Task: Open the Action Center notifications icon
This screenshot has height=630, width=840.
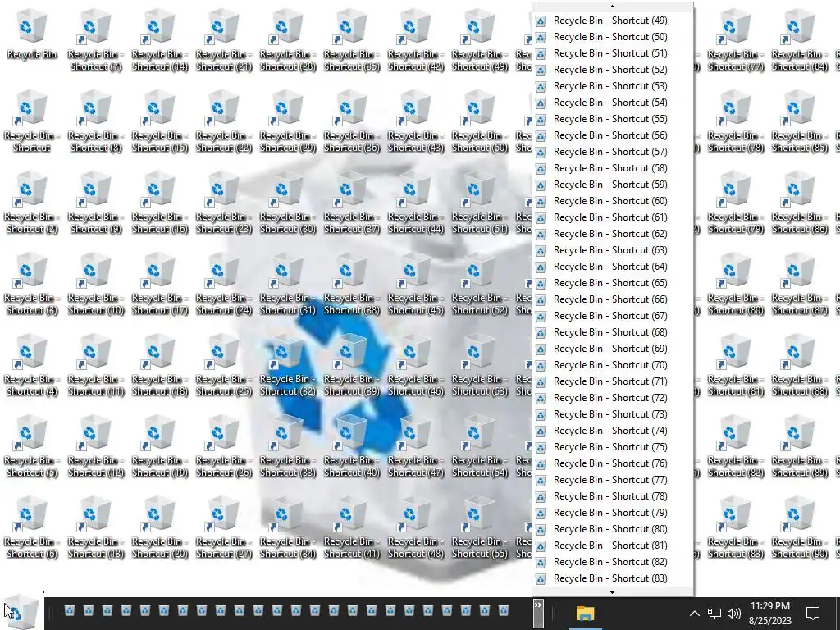Action: [x=813, y=614]
